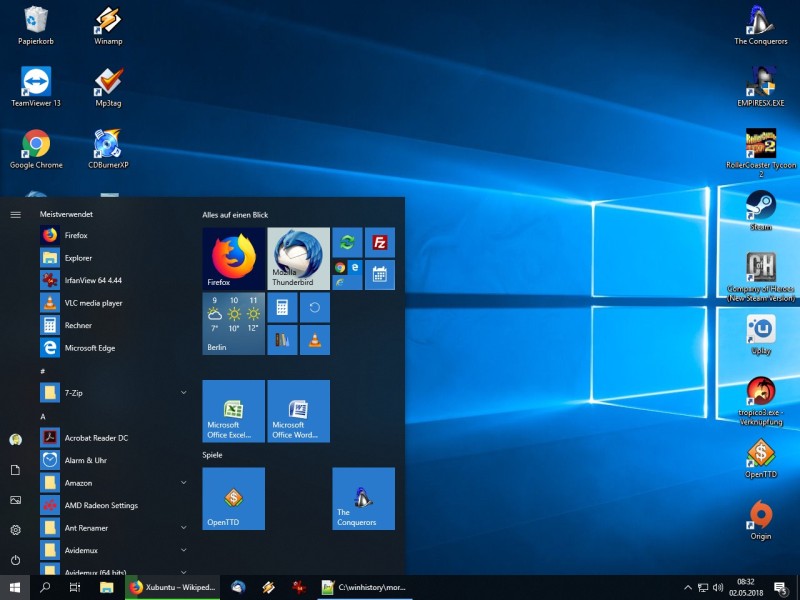The width and height of the screenshot is (800, 600).
Task: Open Microsoft Edge from the app list
Action: click(113, 347)
